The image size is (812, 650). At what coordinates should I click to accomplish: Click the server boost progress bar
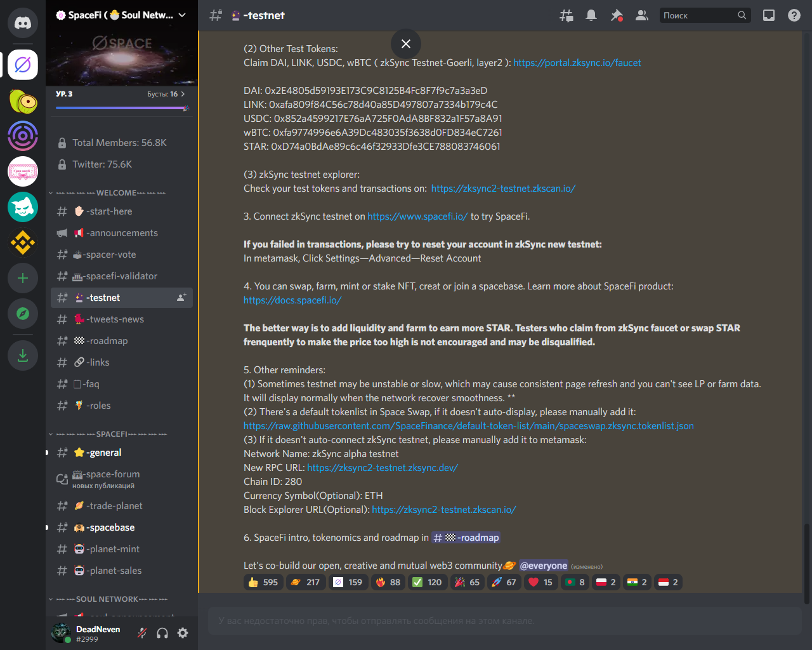click(122, 108)
